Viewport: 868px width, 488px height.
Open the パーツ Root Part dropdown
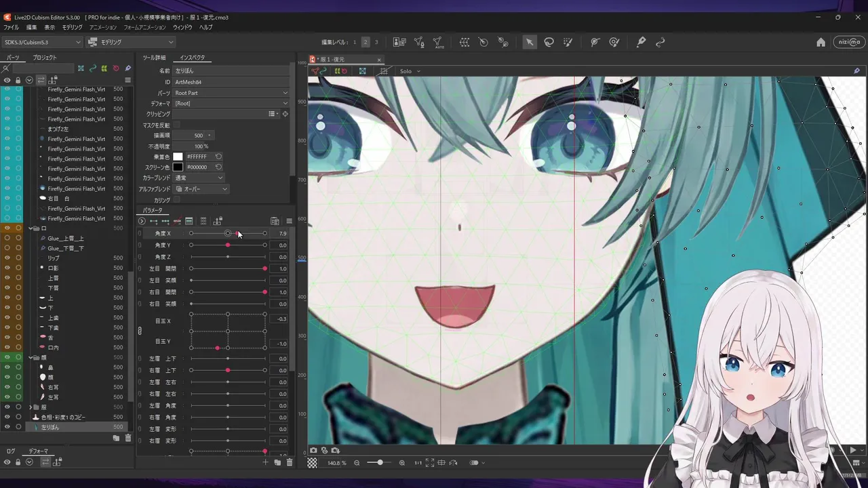point(231,93)
